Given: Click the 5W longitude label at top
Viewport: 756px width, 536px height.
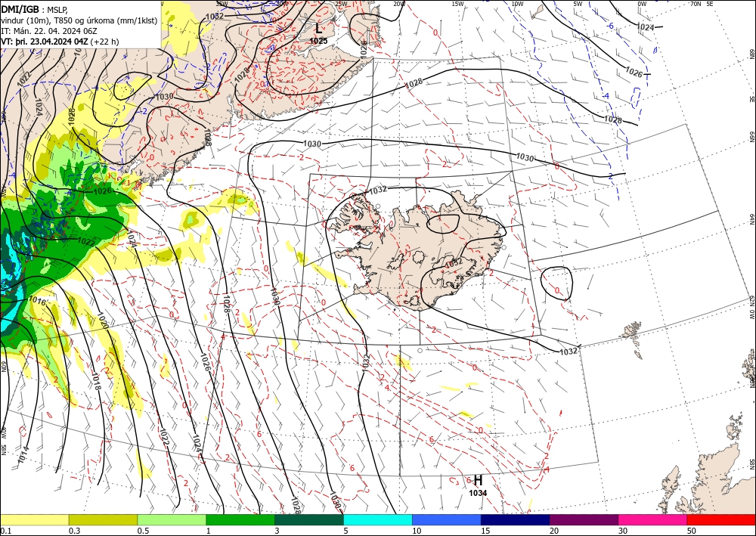Looking at the screenshot, I should (x=578, y=4).
